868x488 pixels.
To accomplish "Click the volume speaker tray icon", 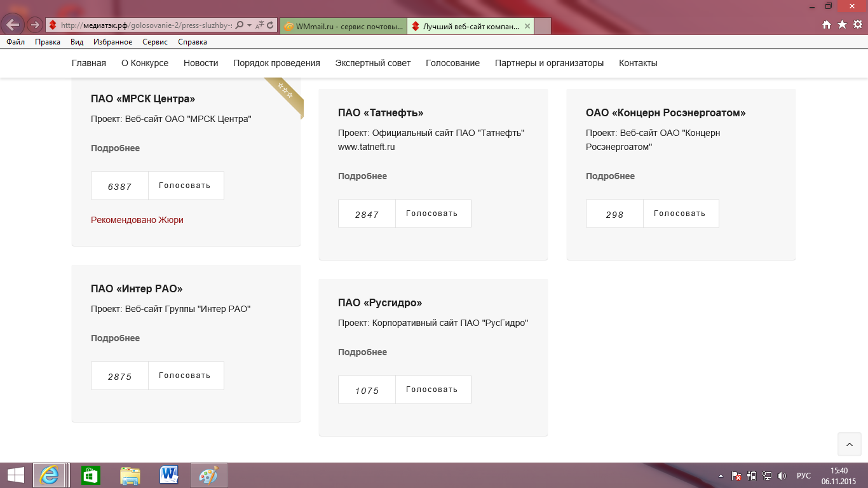I will click(x=782, y=475).
